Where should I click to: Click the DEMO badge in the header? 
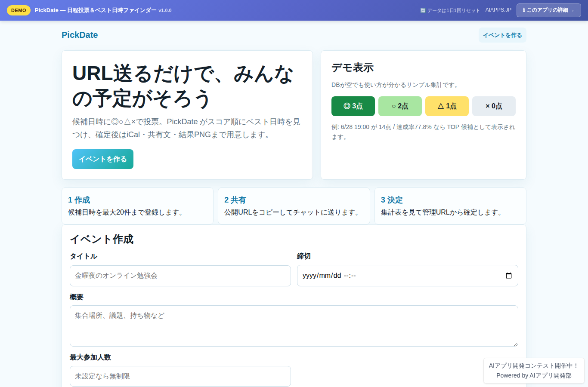pyautogui.click(x=19, y=10)
